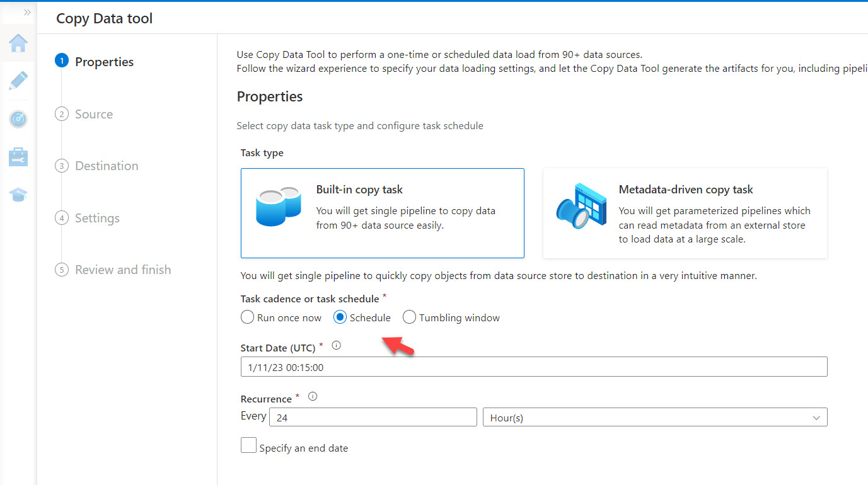Open the Manage toolbox icon

pyautogui.click(x=18, y=156)
